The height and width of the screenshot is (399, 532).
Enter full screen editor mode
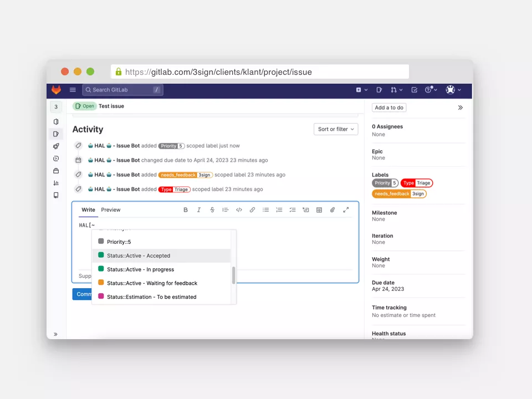(x=346, y=210)
